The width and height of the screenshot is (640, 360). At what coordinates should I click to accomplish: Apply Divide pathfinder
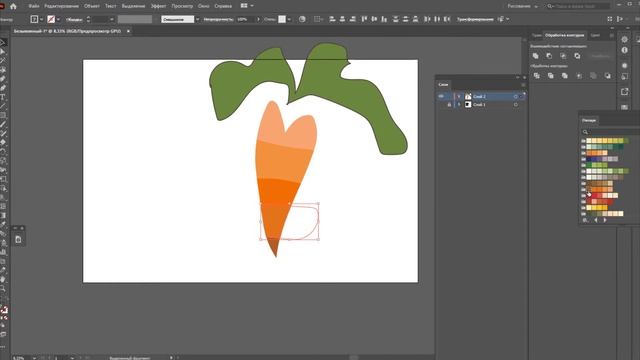537,76
